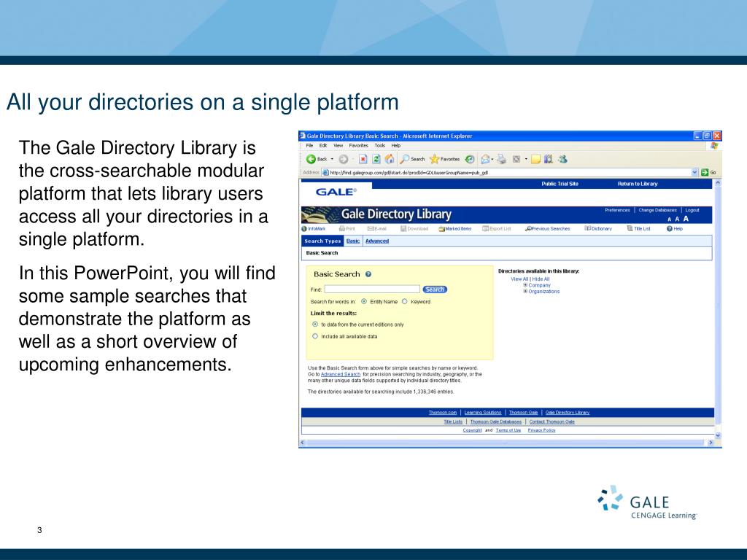Click the Privacy Policy footer link

(542, 430)
